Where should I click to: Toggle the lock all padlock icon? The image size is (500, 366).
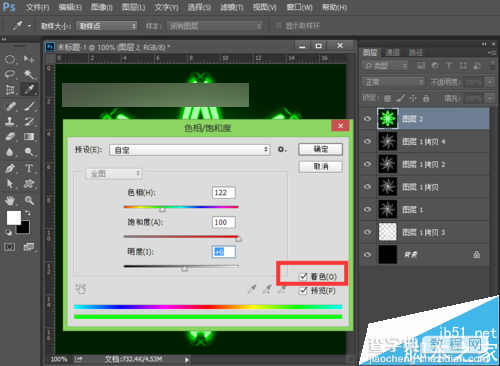point(426,98)
